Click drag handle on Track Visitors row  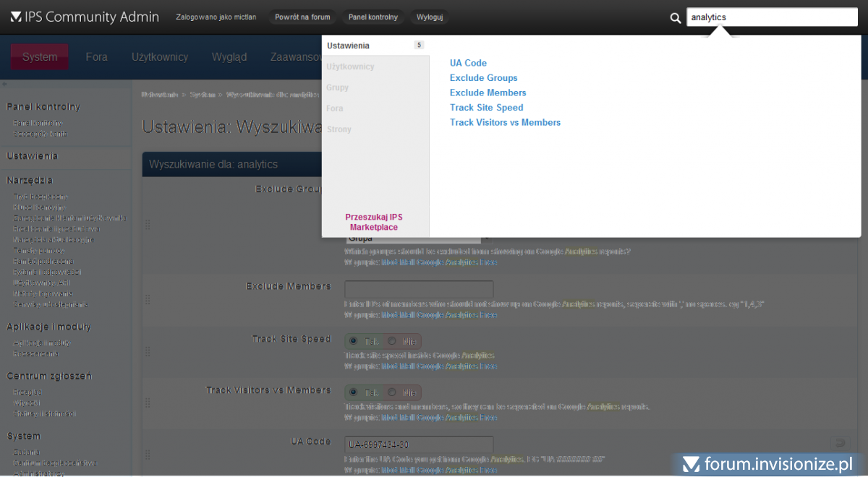pyautogui.click(x=148, y=403)
